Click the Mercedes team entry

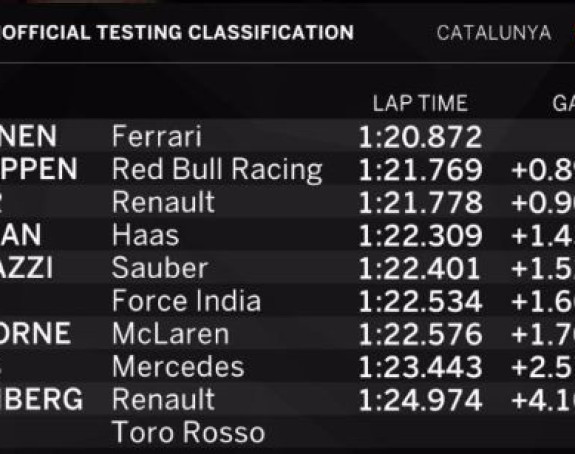[178, 367]
